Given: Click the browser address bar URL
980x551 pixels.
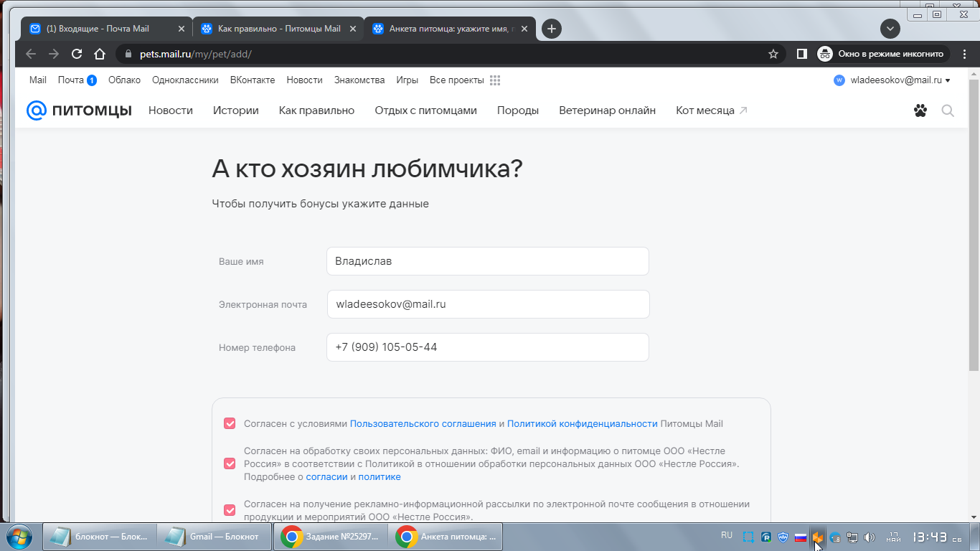Looking at the screenshot, I should 196,54.
